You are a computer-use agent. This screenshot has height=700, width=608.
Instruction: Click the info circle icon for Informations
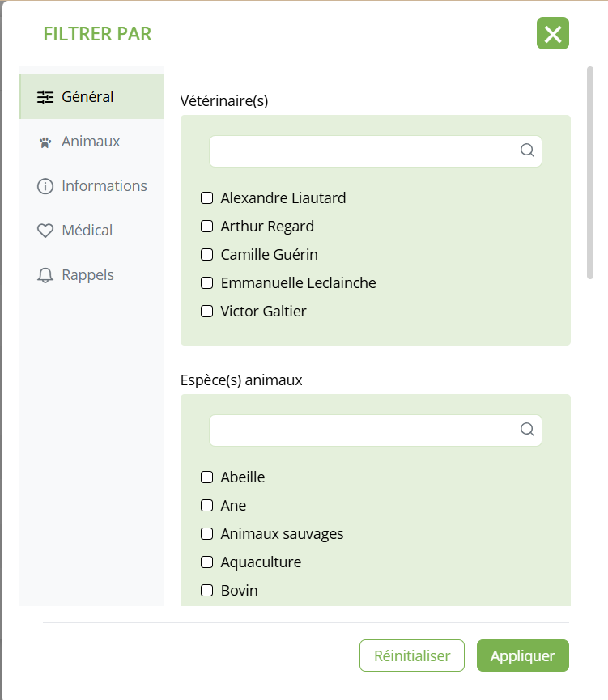tap(45, 186)
